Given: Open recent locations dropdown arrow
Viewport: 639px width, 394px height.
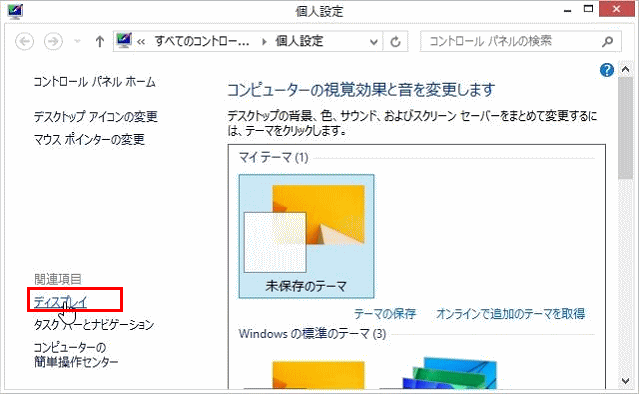Looking at the screenshot, I should pyautogui.click(x=77, y=41).
